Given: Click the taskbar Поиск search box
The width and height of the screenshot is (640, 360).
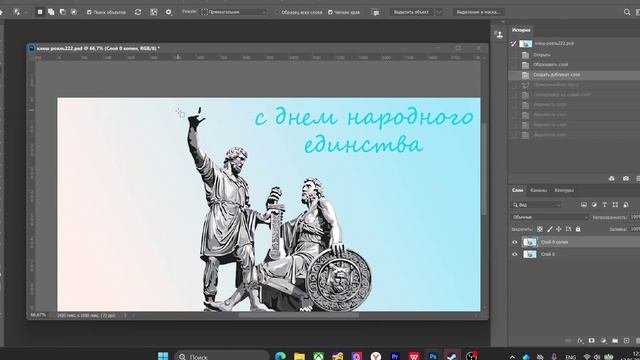Looking at the screenshot, I should pos(222,356).
